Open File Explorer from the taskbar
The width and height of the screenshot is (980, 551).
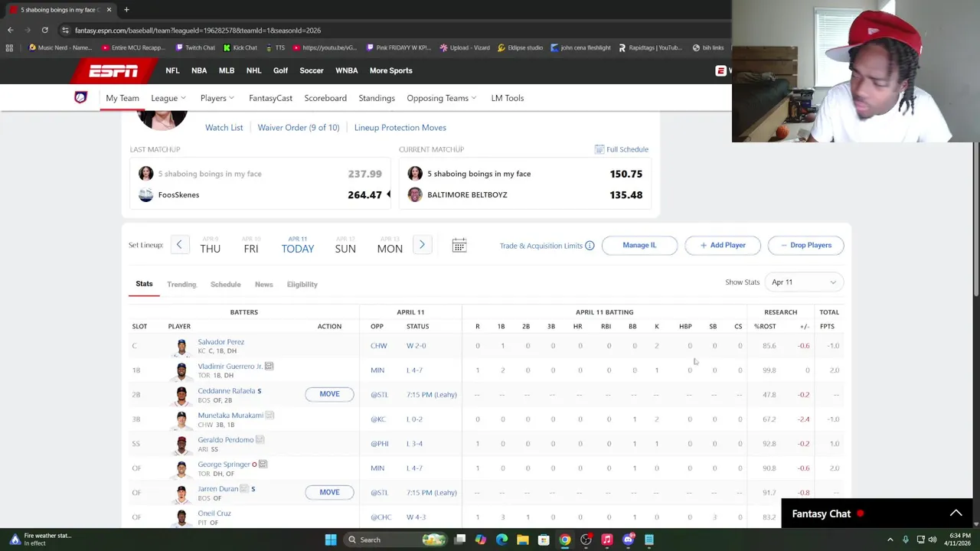pos(522,540)
